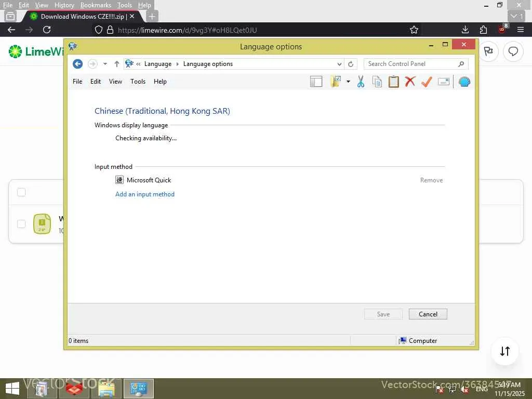Screen dimensions: 532x399
Task: Open the Edit menu in Language options
Action: click(x=96, y=82)
